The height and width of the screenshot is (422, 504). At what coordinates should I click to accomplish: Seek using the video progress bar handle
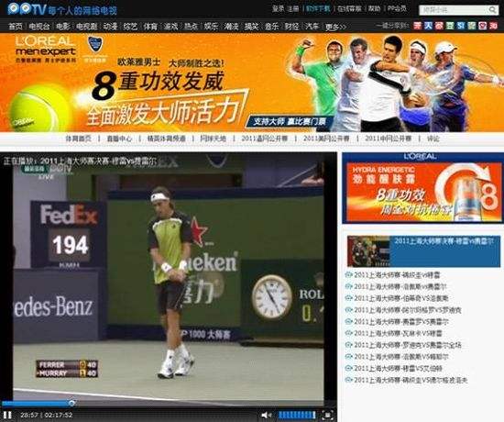click(x=72, y=403)
